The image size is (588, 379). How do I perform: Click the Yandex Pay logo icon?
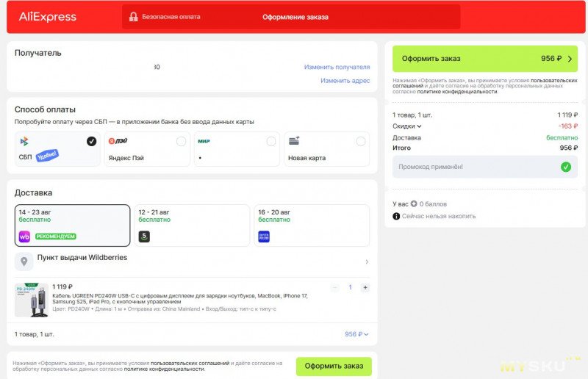point(118,141)
